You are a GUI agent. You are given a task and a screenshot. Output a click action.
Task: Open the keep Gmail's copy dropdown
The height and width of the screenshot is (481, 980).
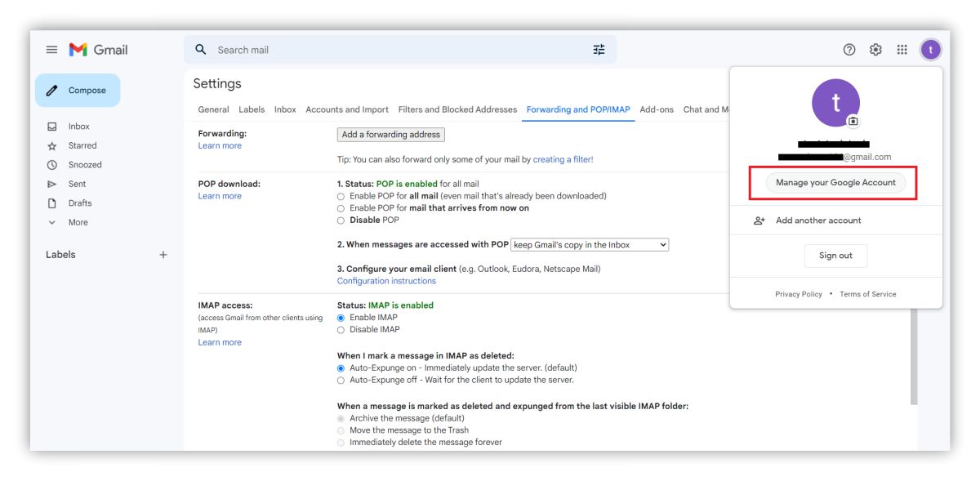tap(590, 245)
